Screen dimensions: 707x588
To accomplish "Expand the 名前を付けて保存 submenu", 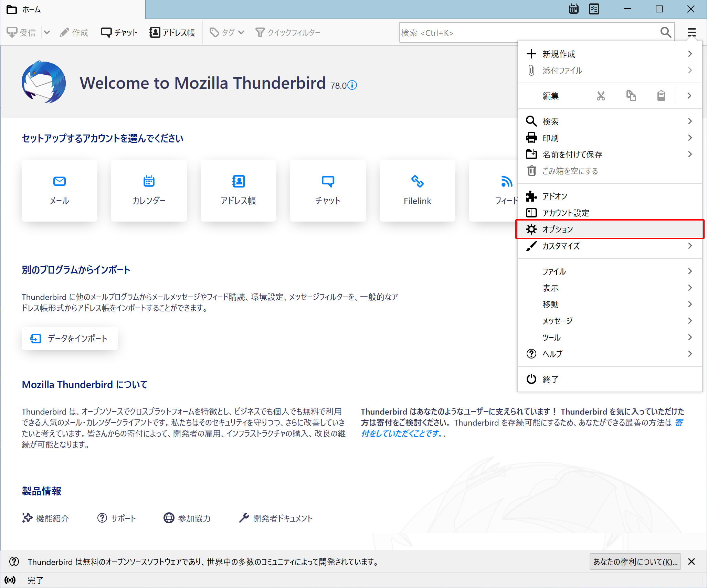I will coord(610,154).
